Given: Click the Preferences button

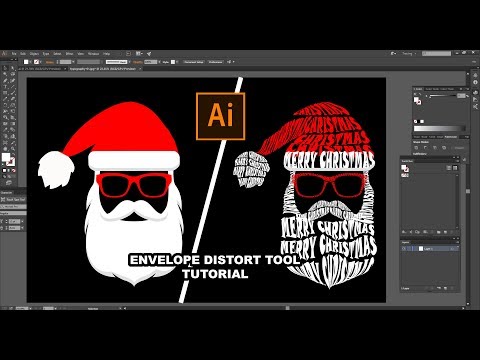Looking at the screenshot, I should tap(215, 62).
